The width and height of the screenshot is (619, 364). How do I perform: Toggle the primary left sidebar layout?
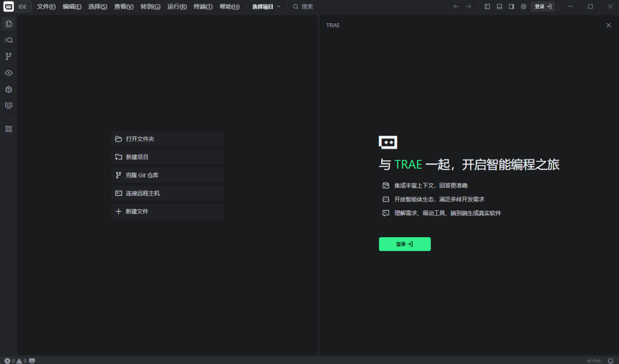[x=487, y=7]
